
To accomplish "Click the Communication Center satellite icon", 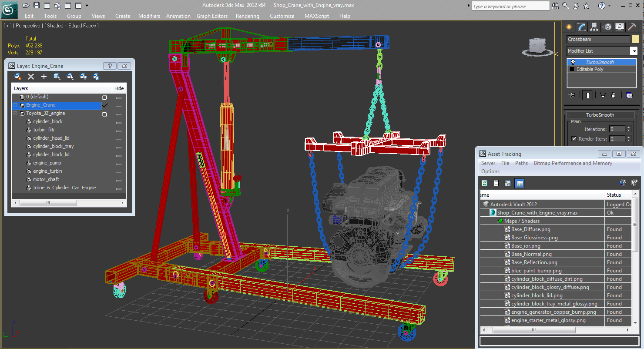I will pyautogui.click(x=577, y=6).
